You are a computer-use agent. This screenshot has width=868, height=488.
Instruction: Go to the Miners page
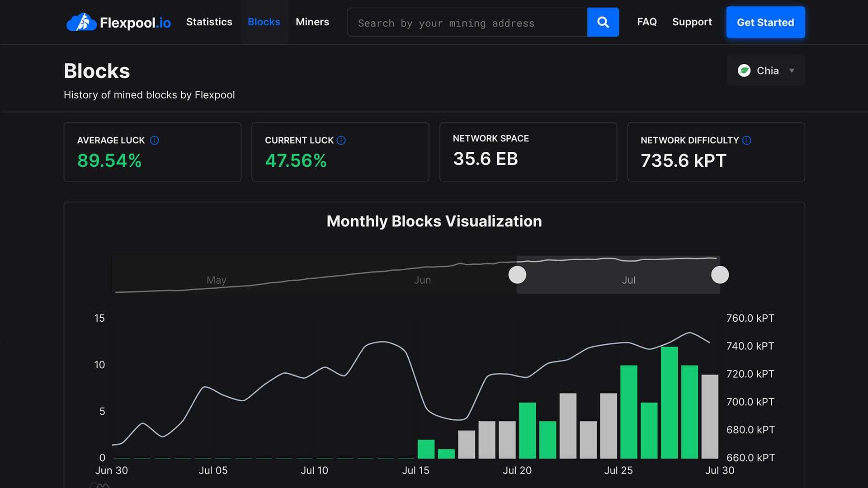tap(312, 22)
